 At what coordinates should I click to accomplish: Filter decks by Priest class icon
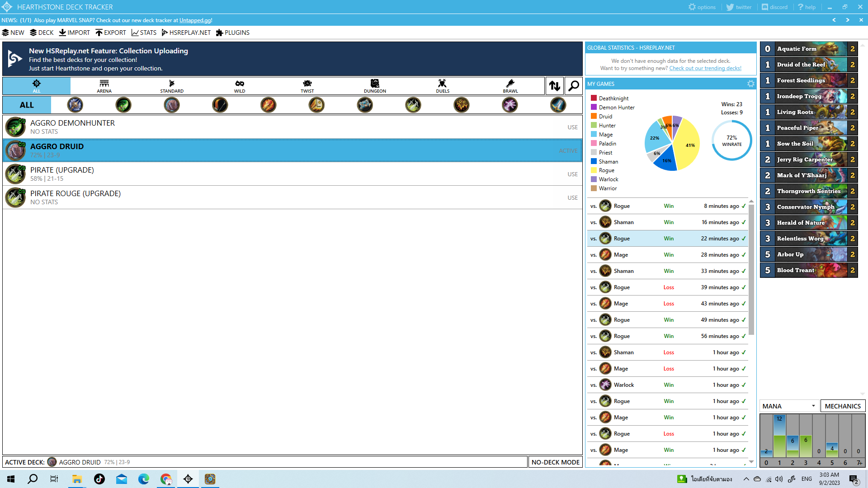pos(365,105)
